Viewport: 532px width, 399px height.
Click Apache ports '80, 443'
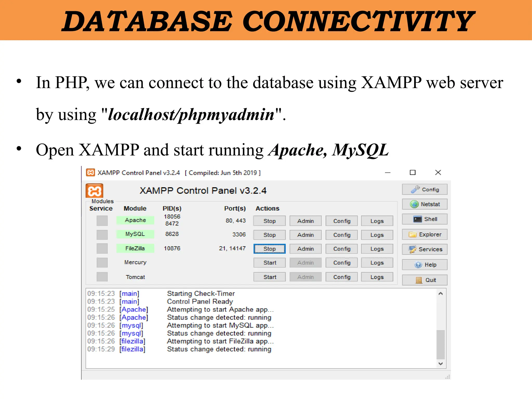click(x=236, y=221)
